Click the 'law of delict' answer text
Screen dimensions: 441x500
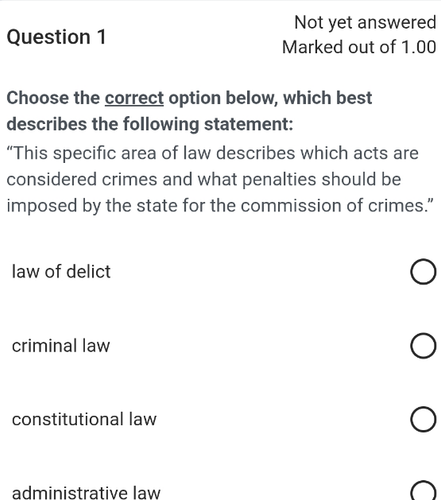[x=61, y=271]
